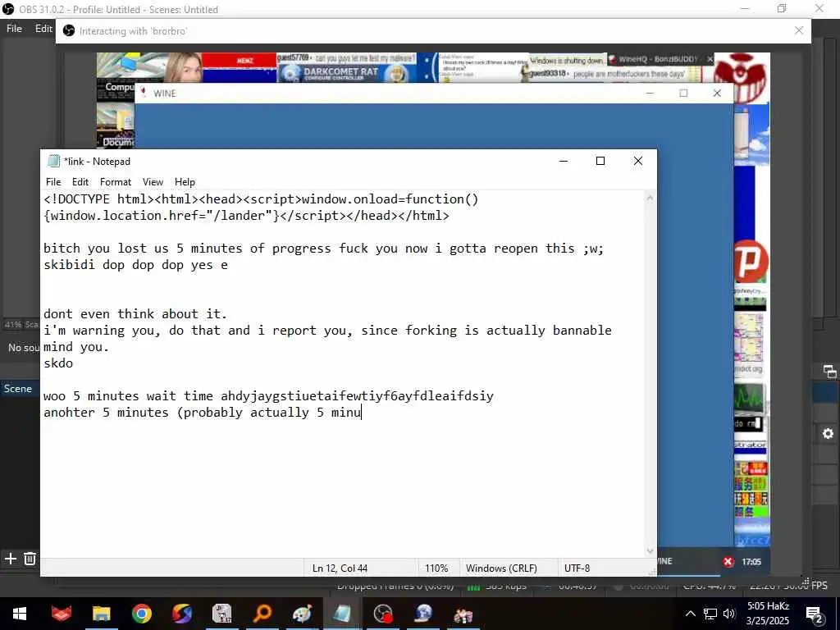Click the OBS studio mode windows icon
The image size is (840, 630).
tap(830, 372)
